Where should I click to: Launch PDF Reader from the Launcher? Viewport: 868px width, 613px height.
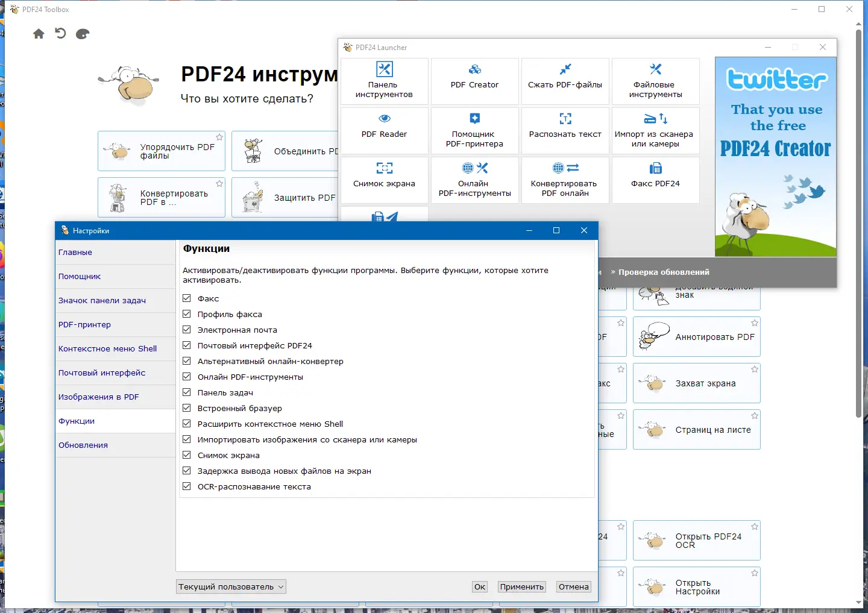(385, 131)
